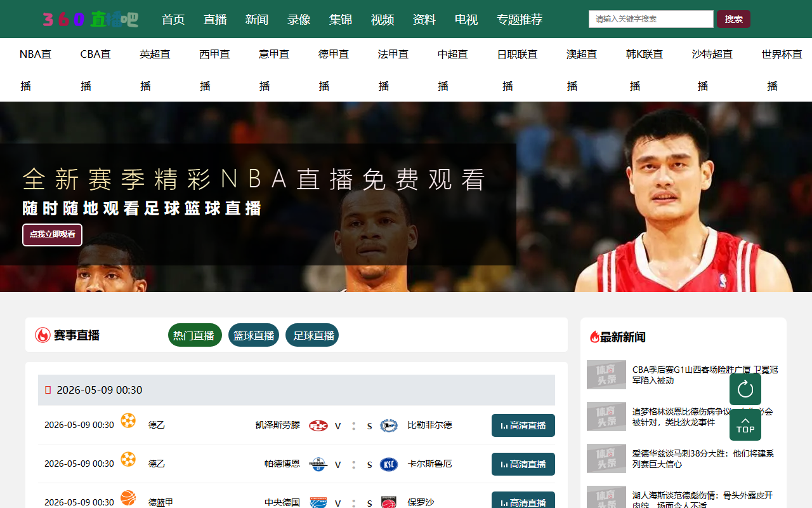The image size is (812, 508).
Task: Click the basketball icon for 德篮甲 row
Action: click(x=128, y=498)
